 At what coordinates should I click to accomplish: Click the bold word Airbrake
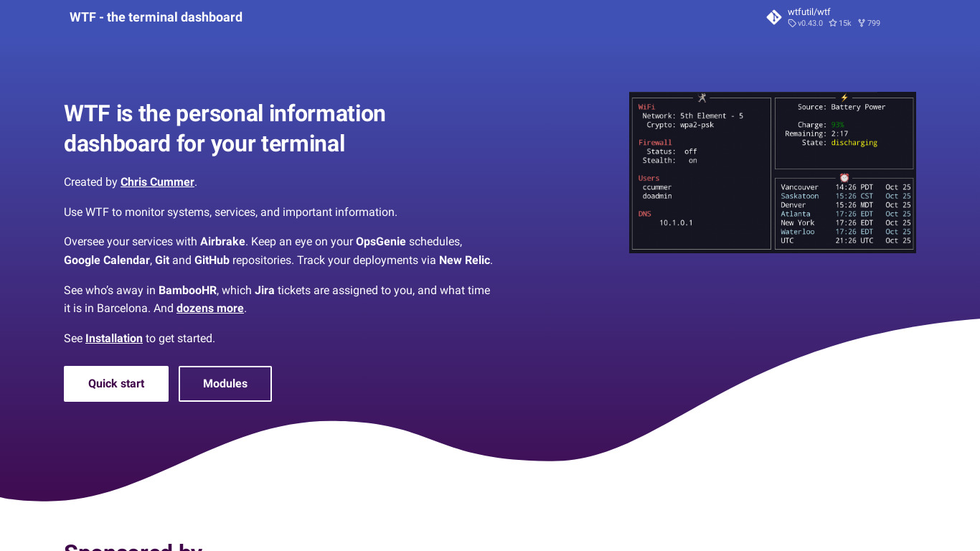[x=222, y=242]
